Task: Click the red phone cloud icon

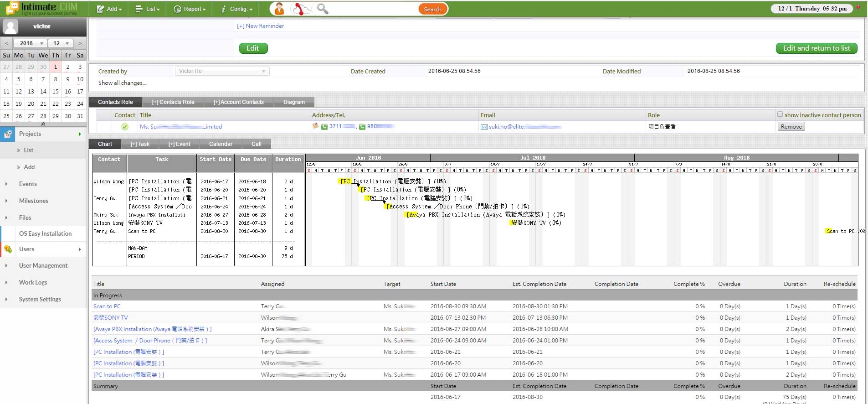Action: point(300,9)
